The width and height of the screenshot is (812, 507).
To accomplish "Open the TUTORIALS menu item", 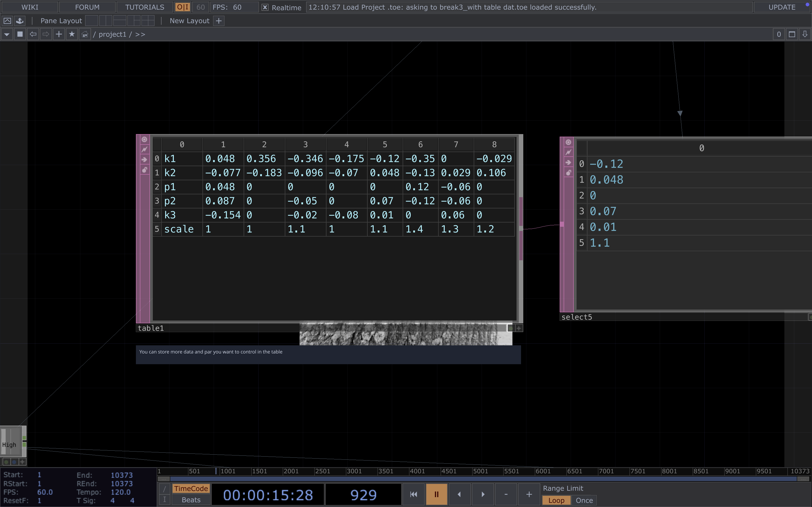I will [145, 7].
